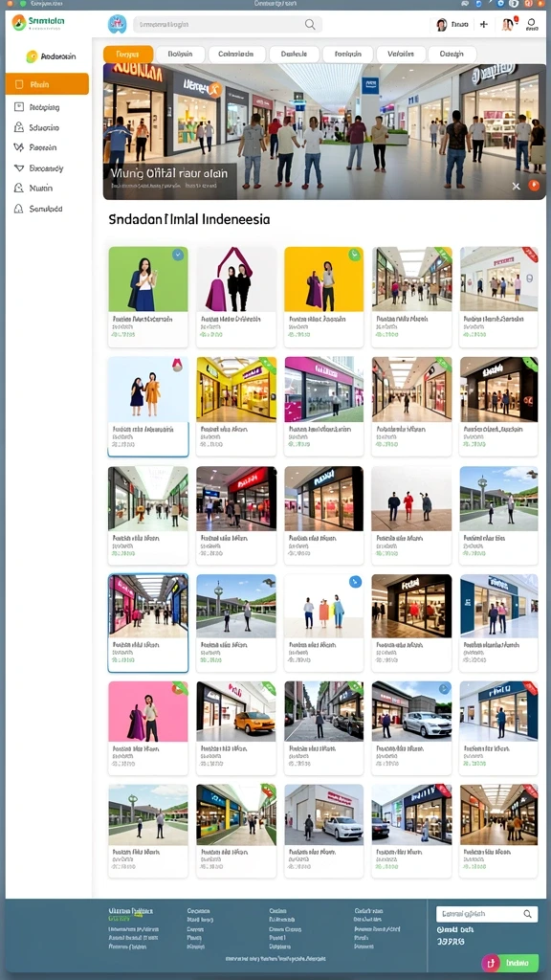
Task: Open the first user avatar in header
Action: tap(441, 24)
